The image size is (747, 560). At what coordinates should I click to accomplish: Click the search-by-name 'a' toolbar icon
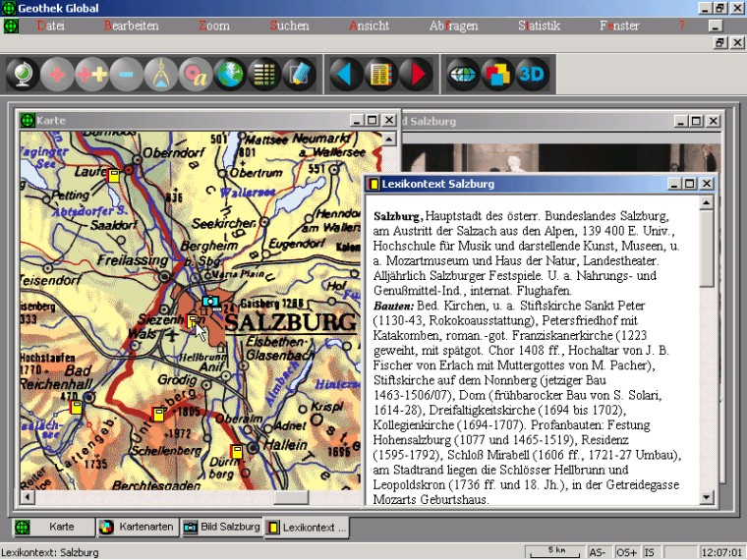click(x=196, y=75)
